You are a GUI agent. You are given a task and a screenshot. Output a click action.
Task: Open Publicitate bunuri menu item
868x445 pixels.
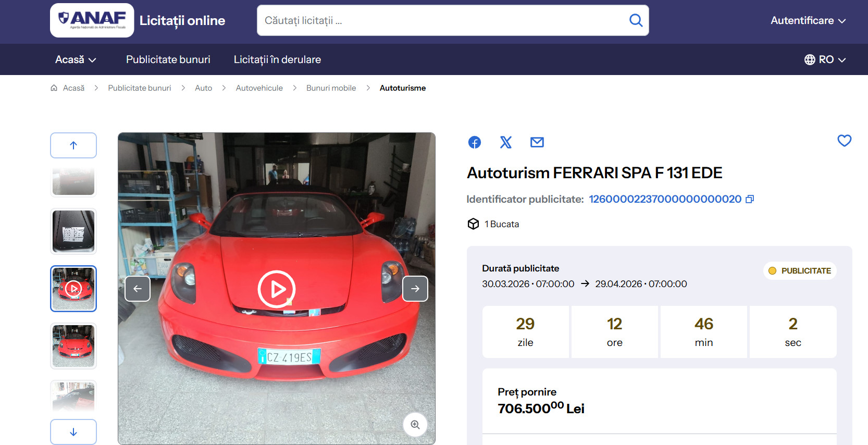[168, 59]
